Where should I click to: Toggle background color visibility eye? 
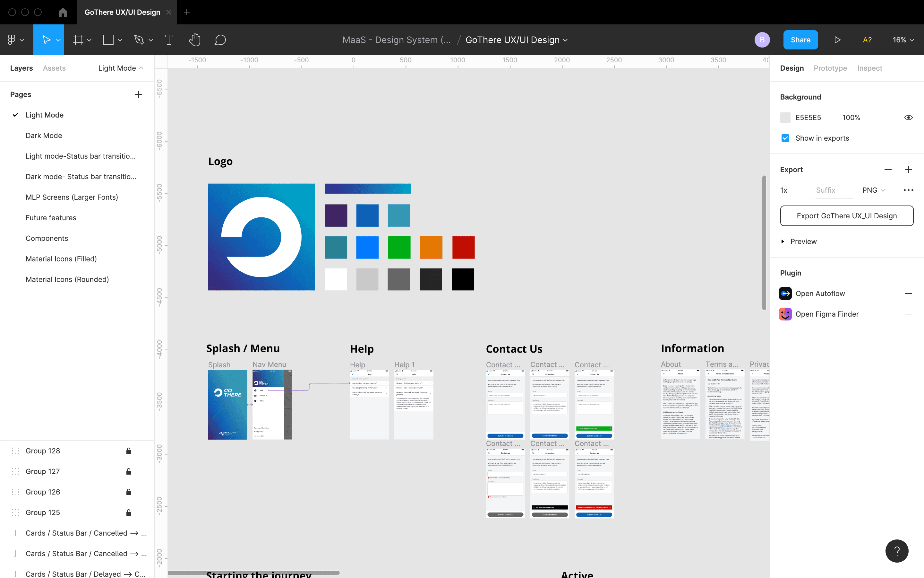tap(908, 118)
